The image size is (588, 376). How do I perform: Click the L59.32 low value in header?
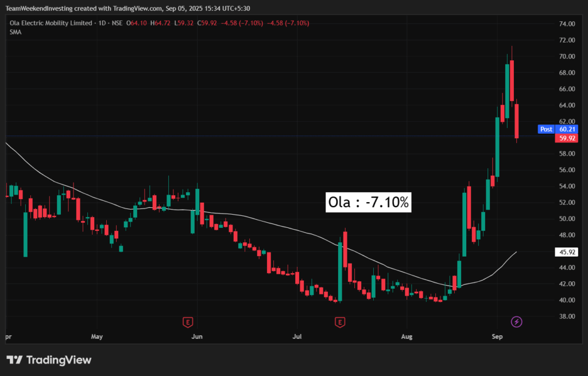pyautogui.click(x=184, y=23)
